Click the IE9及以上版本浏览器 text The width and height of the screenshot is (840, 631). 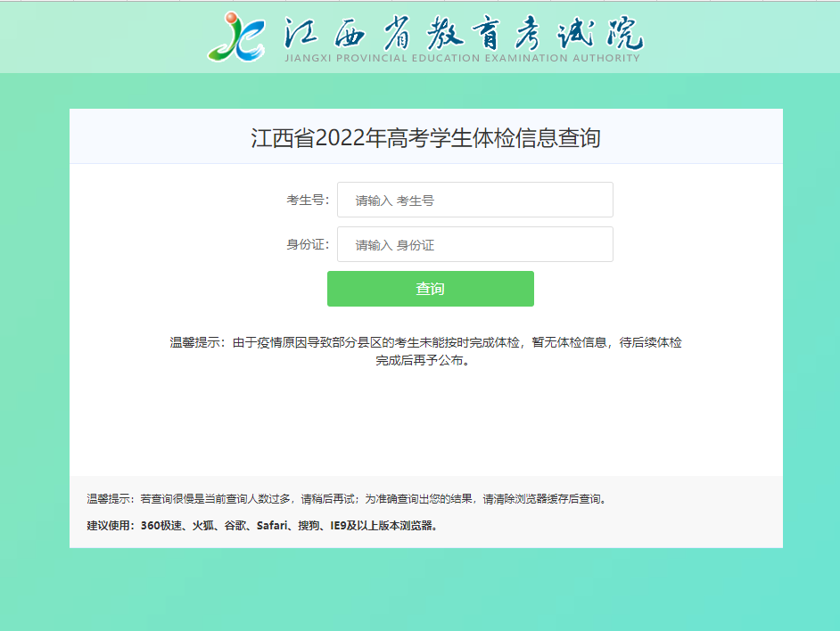pos(383,526)
